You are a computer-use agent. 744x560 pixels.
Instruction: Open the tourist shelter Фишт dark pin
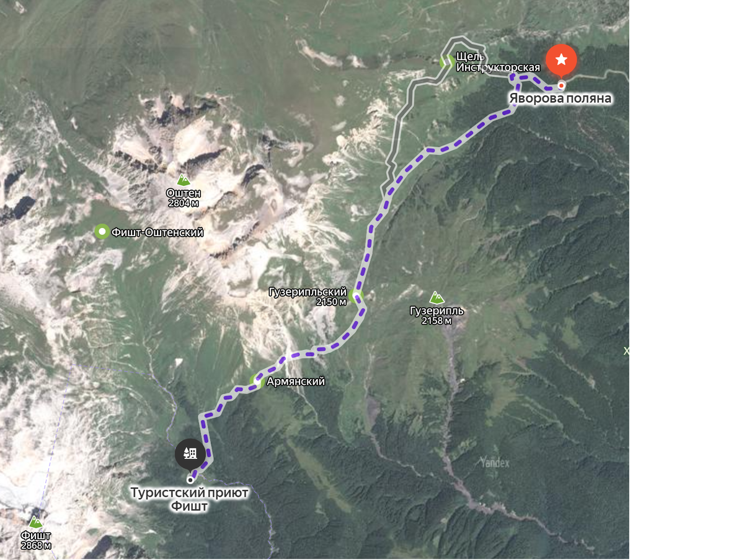pos(190,455)
